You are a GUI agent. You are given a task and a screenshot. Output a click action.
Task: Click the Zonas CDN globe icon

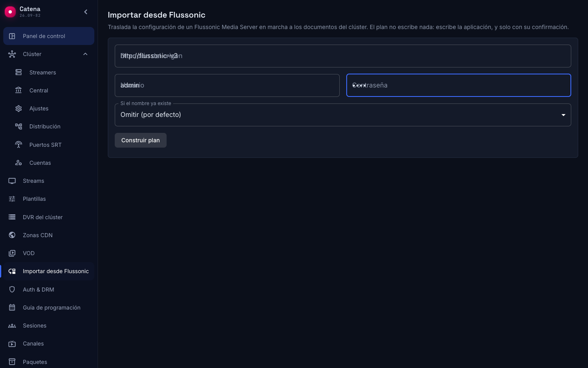[x=12, y=235]
